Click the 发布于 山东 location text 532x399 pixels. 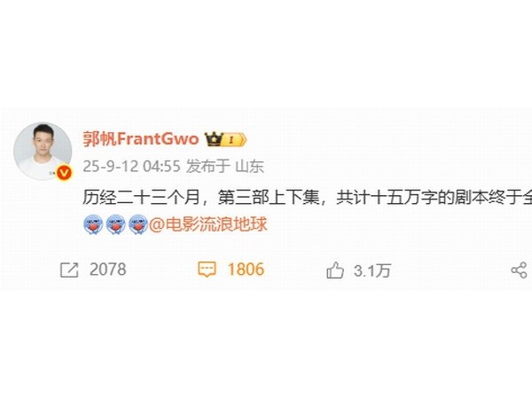click(x=225, y=167)
